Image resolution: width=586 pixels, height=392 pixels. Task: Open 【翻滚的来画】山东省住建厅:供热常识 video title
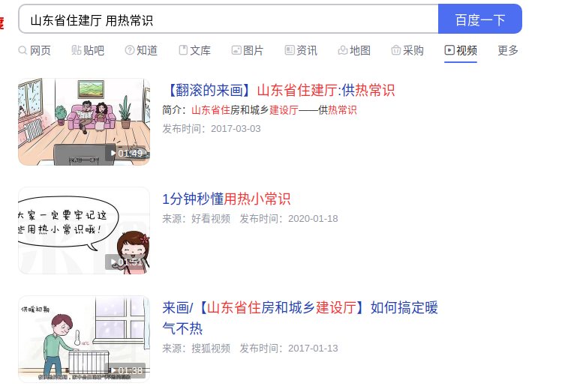point(279,91)
